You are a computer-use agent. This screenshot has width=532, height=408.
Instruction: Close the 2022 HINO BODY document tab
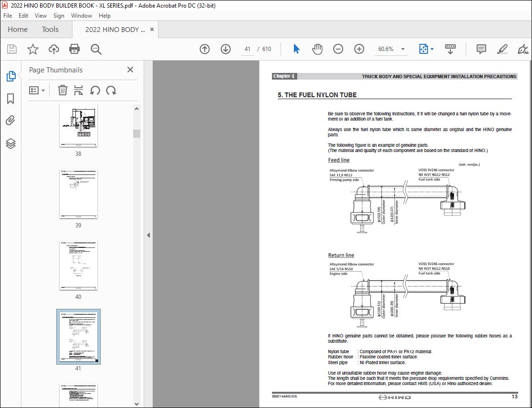coord(152,30)
